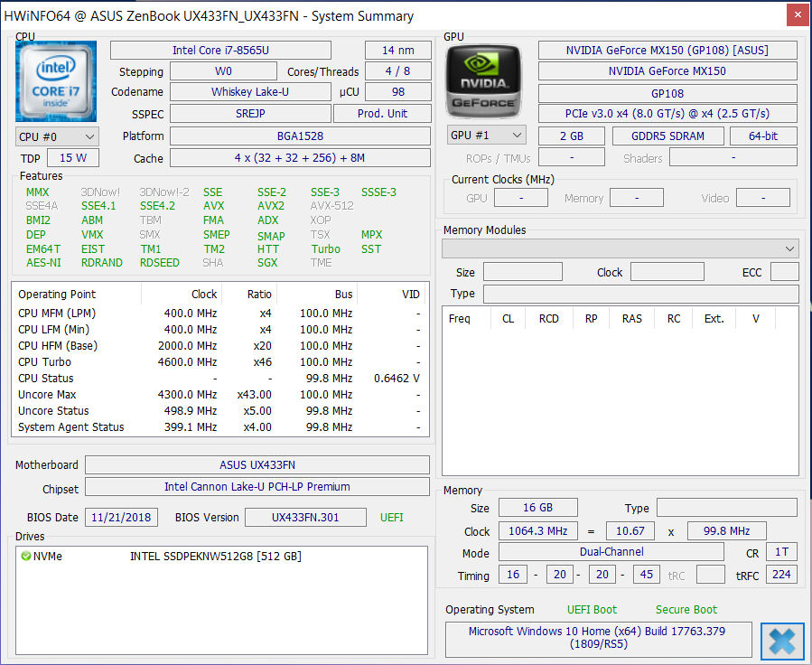The image size is (812, 665).
Task: Click the PCIe v3.0 x4 link info field
Action: point(667,114)
